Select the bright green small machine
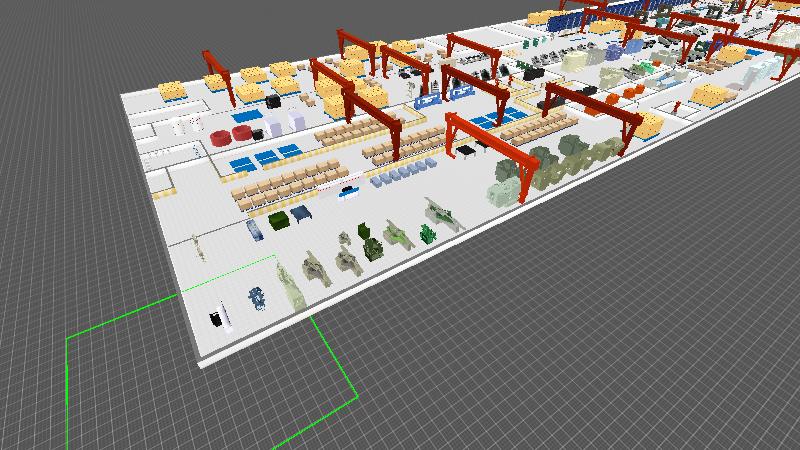 click(427, 235)
